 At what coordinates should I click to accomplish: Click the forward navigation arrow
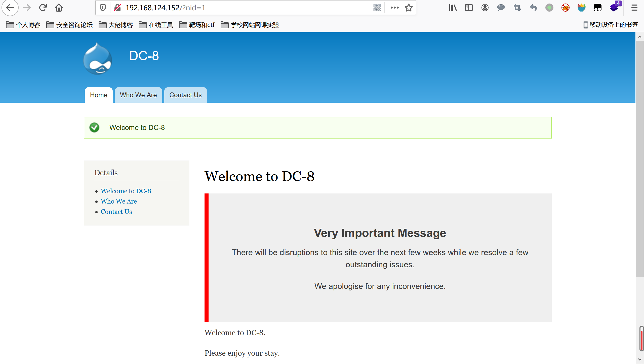[27, 8]
